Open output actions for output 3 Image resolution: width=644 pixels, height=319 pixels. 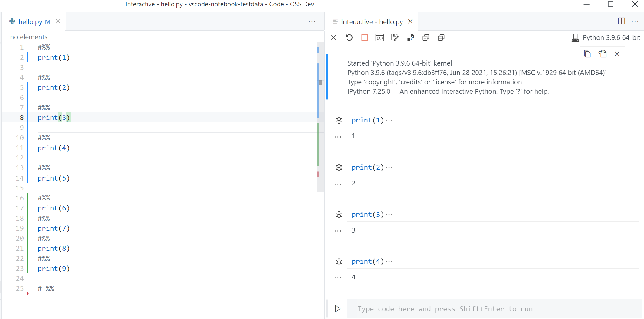click(x=338, y=231)
